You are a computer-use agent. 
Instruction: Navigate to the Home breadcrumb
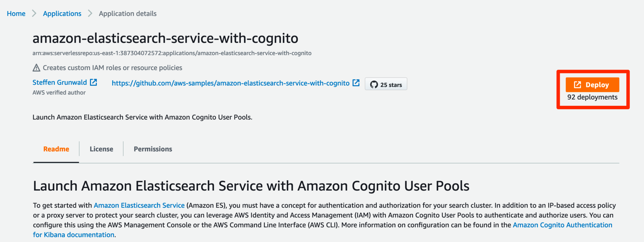pyautogui.click(x=16, y=14)
